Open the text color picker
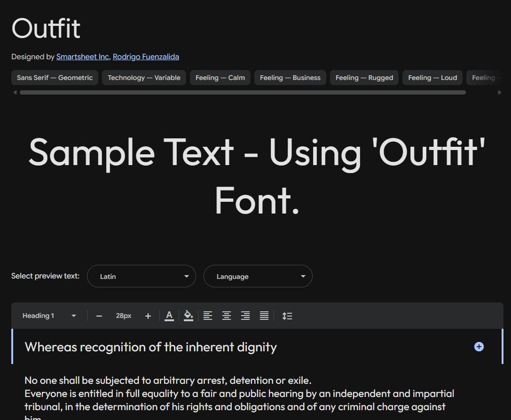This screenshot has width=511, height=420. point(169,316)
